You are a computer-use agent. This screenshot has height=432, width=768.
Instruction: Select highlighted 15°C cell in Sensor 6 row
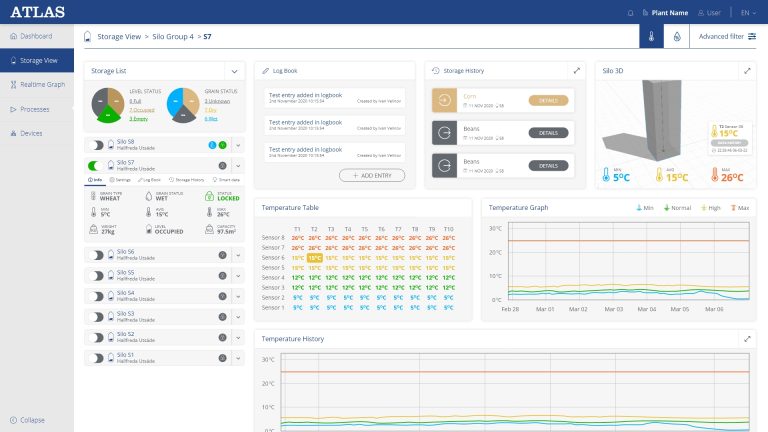[x=314, y=257]
